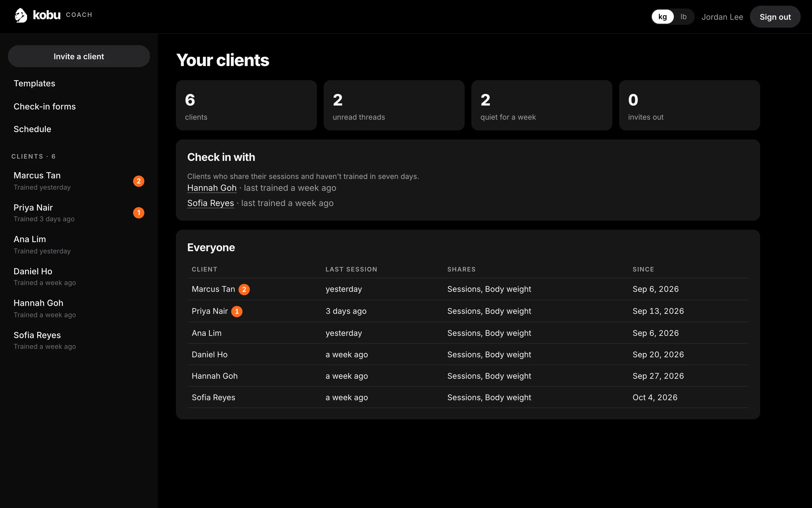Click Priya Nair's unread badge in the sidebar
This screenshot has width=812, height=508.
click(x=139, y=213)
